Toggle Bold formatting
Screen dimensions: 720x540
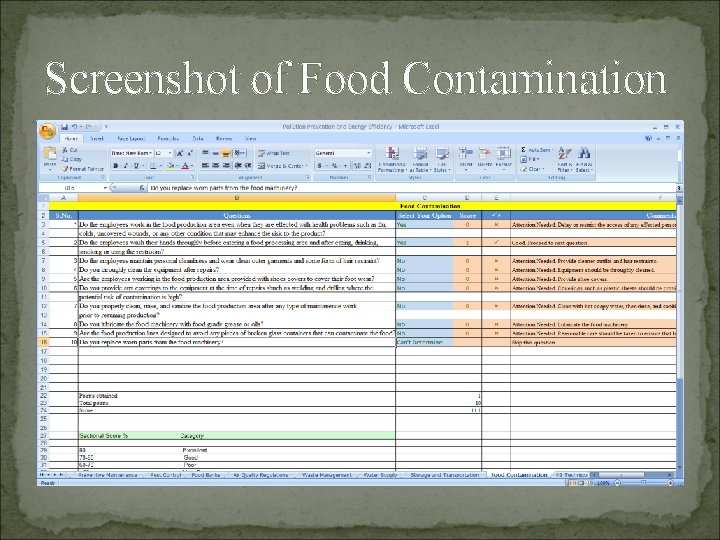[116, 165]
